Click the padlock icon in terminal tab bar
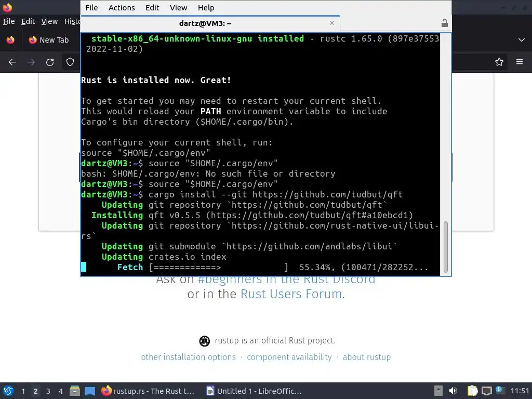 [x=445, y=23]
